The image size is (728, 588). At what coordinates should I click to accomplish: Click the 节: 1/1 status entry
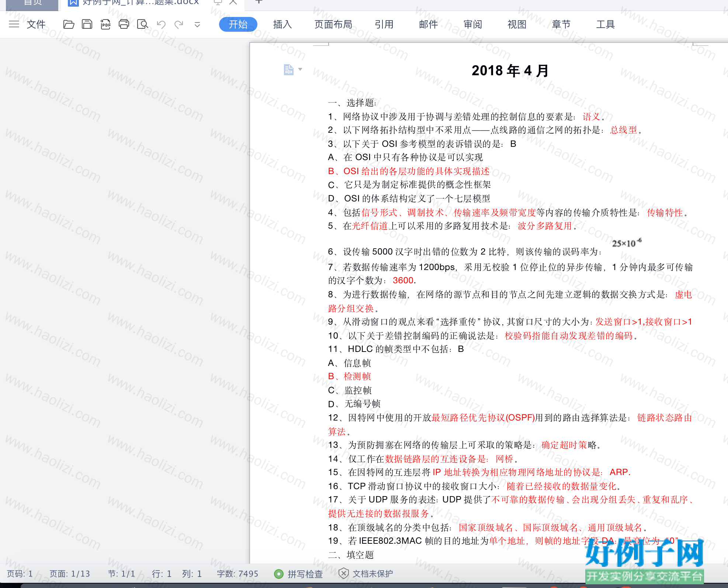point(121,574)
